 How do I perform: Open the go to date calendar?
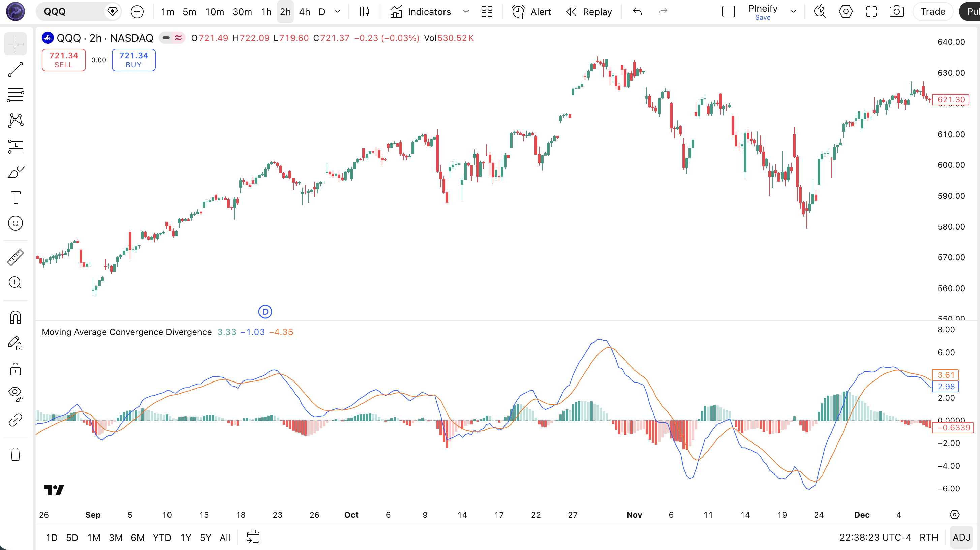(x=253, y=537)
